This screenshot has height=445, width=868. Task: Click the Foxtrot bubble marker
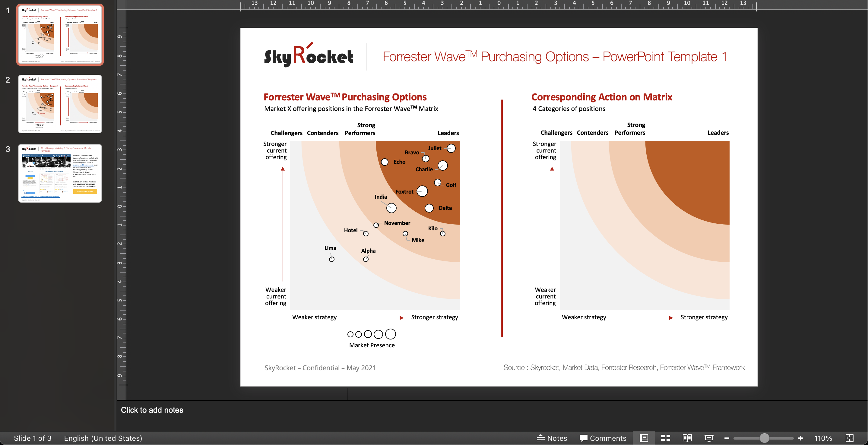point(422,191)
